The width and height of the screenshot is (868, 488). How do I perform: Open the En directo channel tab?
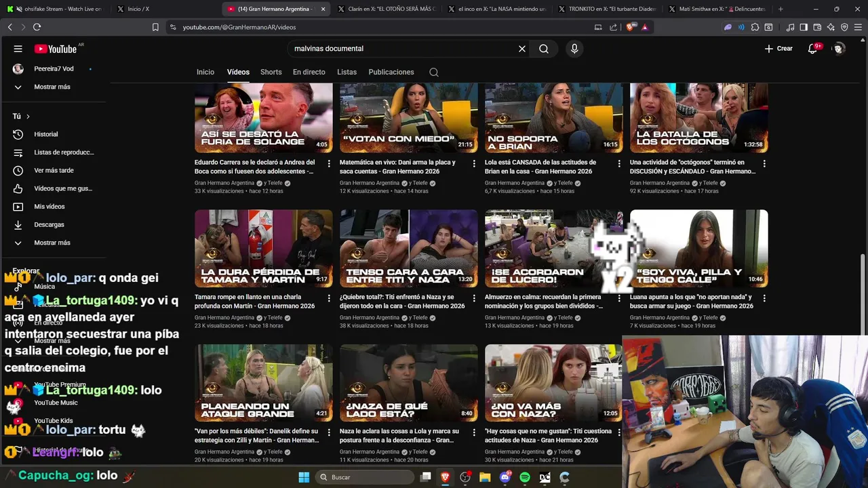309,73
